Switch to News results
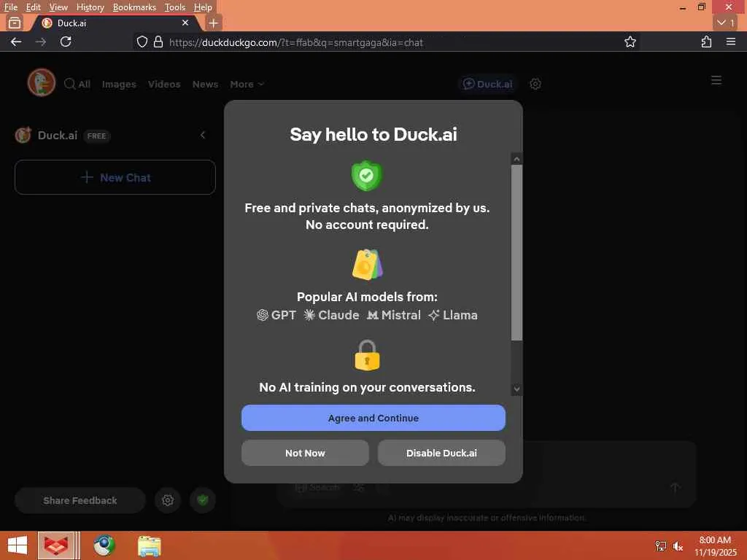 [205, 85]
